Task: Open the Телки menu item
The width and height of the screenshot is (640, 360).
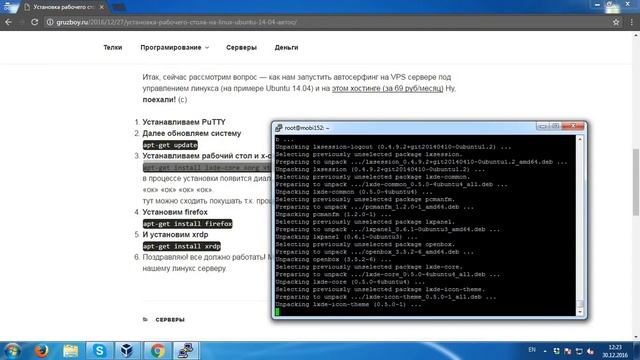Action: click(113, 47)
